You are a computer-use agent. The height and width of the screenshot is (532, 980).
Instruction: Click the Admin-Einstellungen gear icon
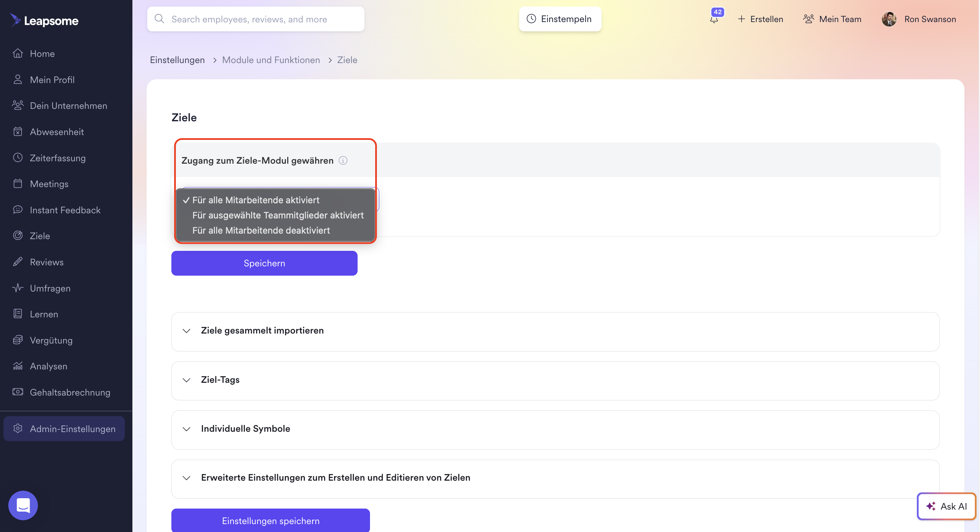click(x=18, y=429)
